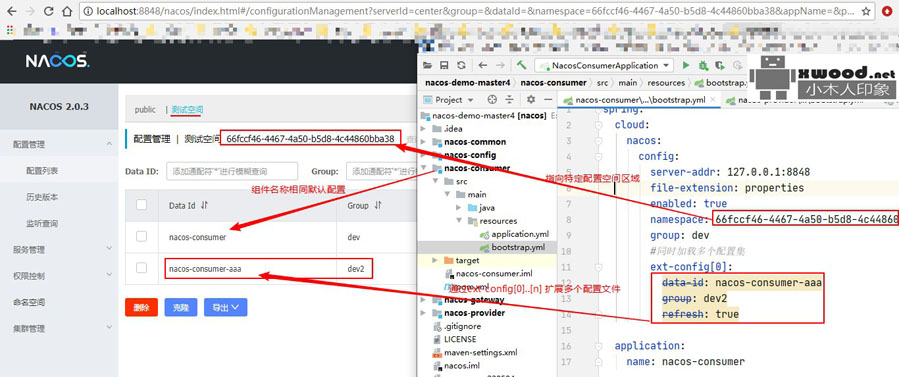
Task: Open 监听查询 in the sidebar
Action: [42, 223]
